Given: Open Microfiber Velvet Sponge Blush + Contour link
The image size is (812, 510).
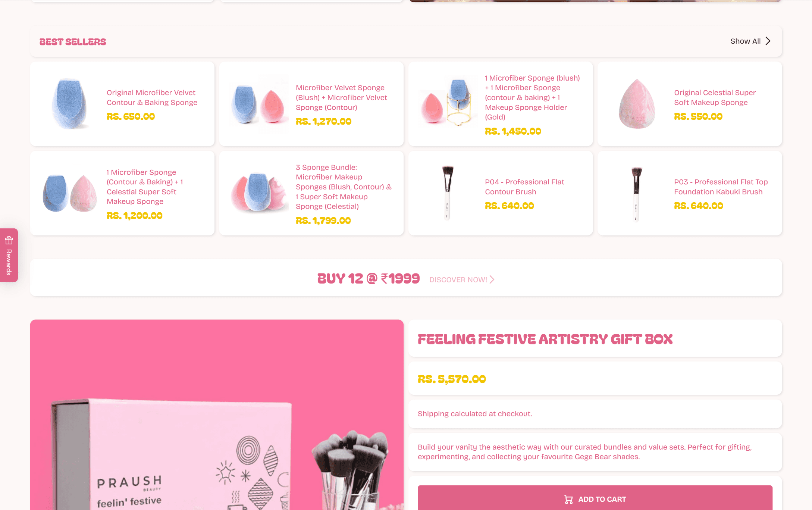Looking at the screenshot, I should [x=341, y=97].
